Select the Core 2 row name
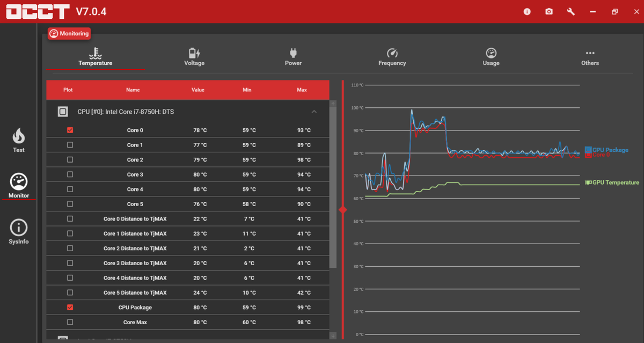Image resolution: width=644 pixels, height=343 pixels. click(x=135, y=159)
